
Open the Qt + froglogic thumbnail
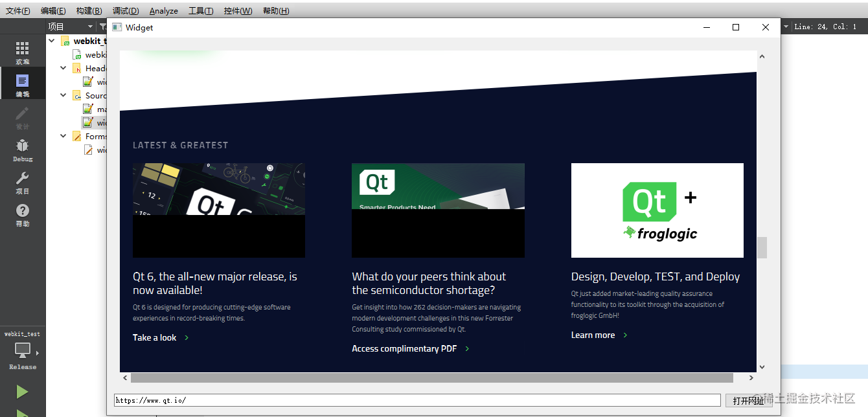coord(657,210)
